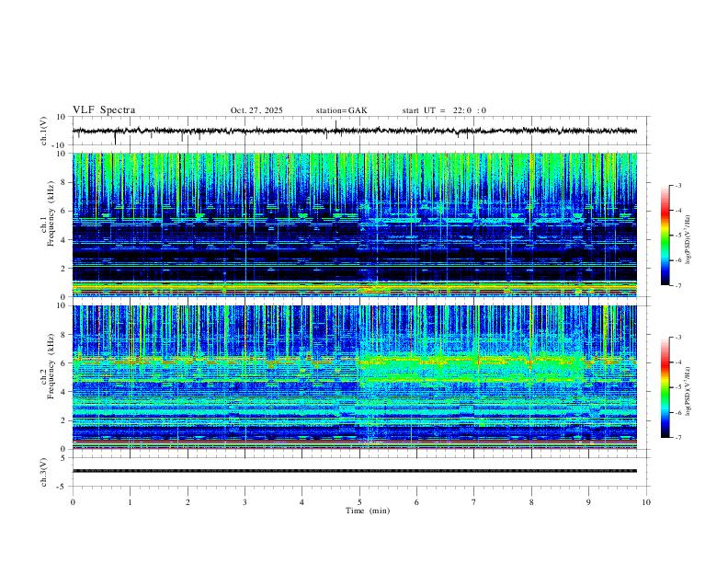Click the ch.1 color bar log(PSD) label
Viewport: 728px width, 563px height.
688,240
